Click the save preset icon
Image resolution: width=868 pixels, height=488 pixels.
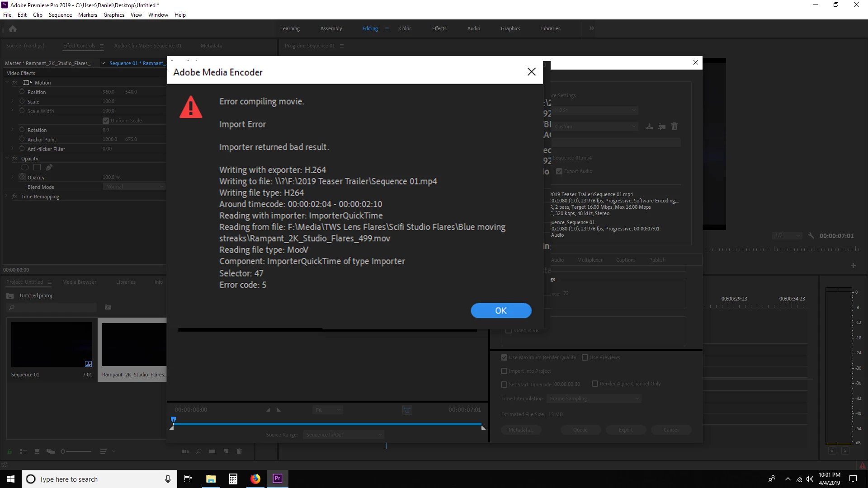click(x=649, y=127)
